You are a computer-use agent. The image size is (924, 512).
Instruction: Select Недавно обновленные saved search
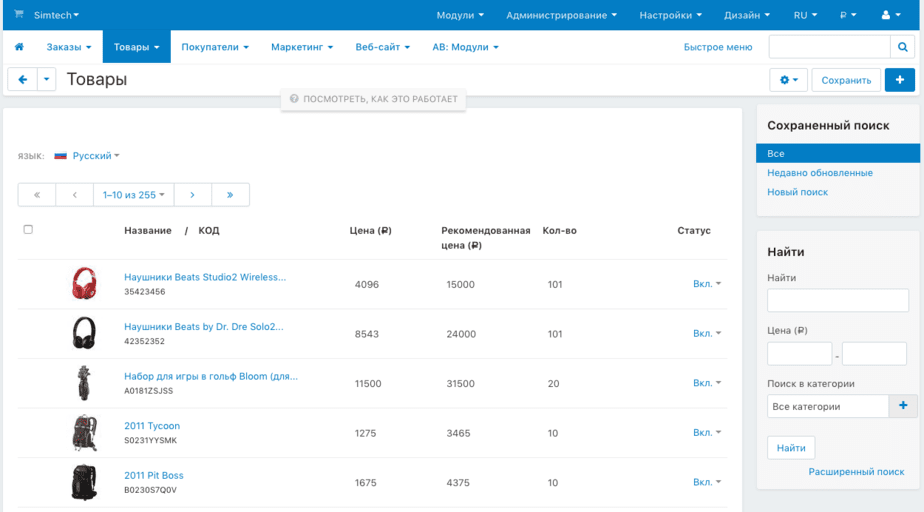click(820, 173)
